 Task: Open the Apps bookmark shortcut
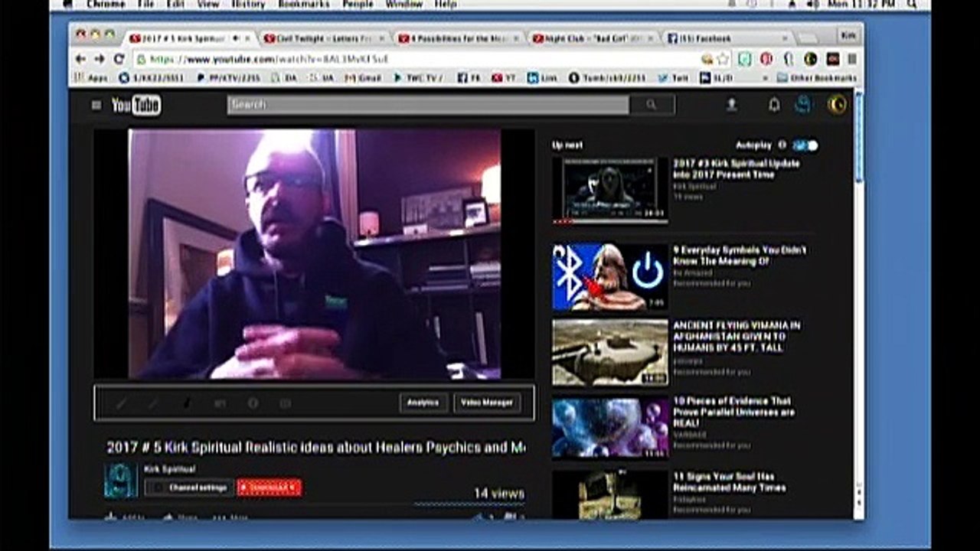pyautogui.click(x=91, y=78)
